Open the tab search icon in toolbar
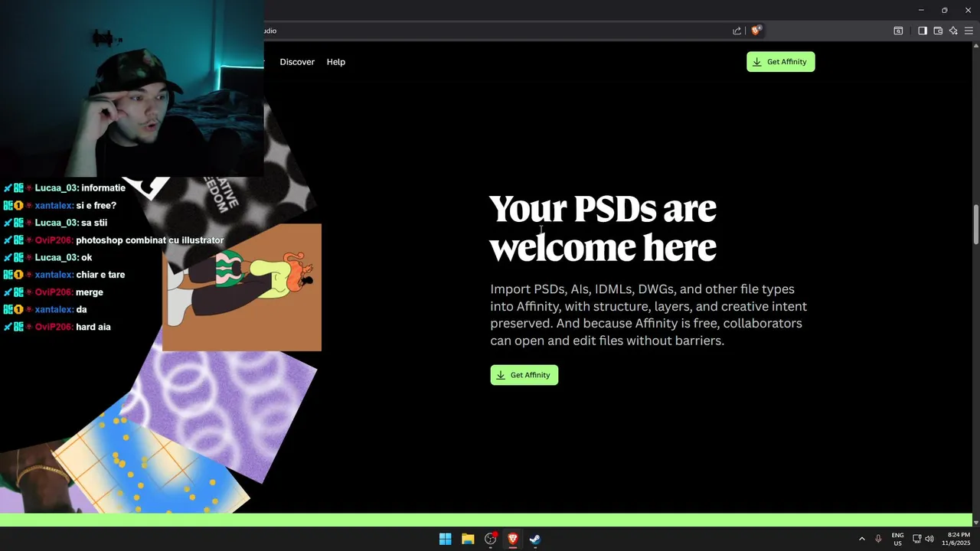Screen dimensions: 980x551 898,31
